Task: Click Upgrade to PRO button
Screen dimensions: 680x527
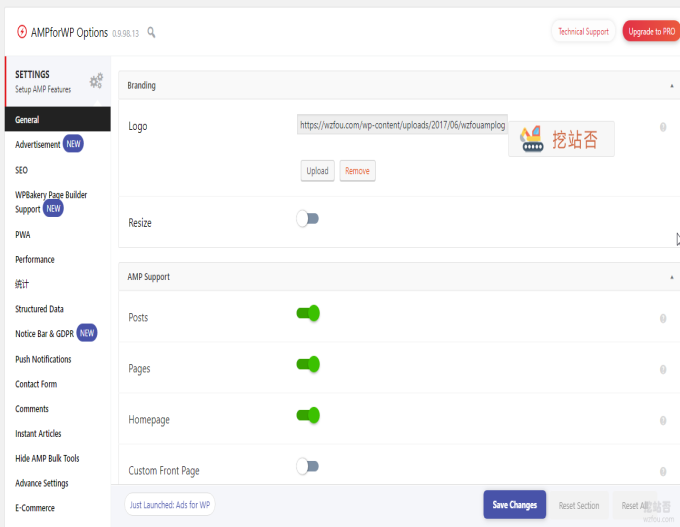Action: pyautogui.click(x=651, y=31)
